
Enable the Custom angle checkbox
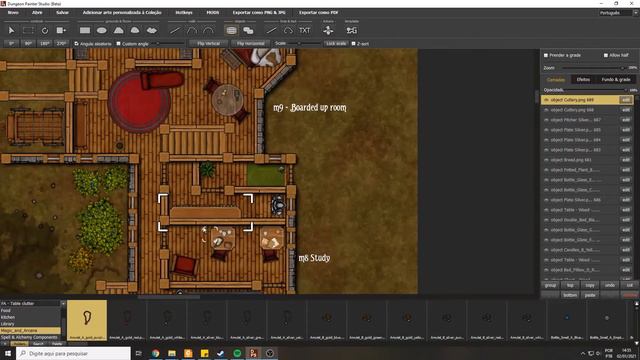pos(119,43)
